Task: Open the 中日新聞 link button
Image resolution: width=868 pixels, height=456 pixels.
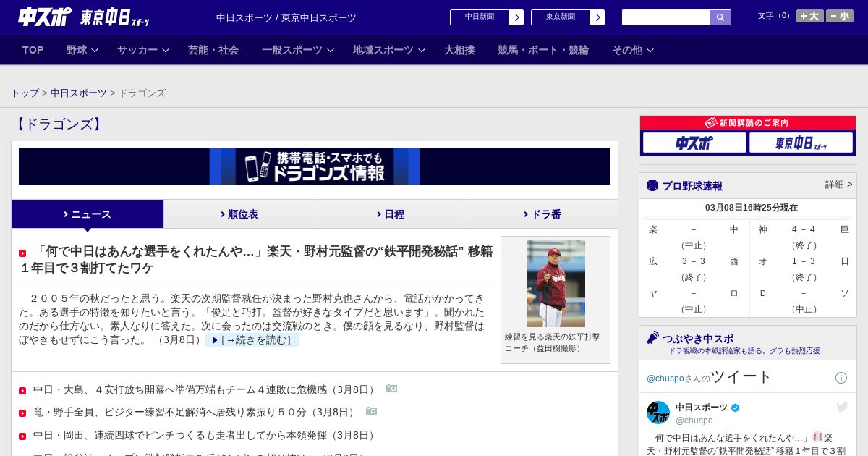Action: (487, 17)
